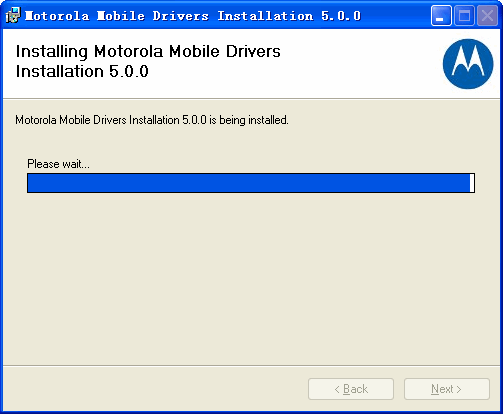The width and height of the screenshot is (503, 414).
Task: Click the window title bar text
Action: click(193, 16)
